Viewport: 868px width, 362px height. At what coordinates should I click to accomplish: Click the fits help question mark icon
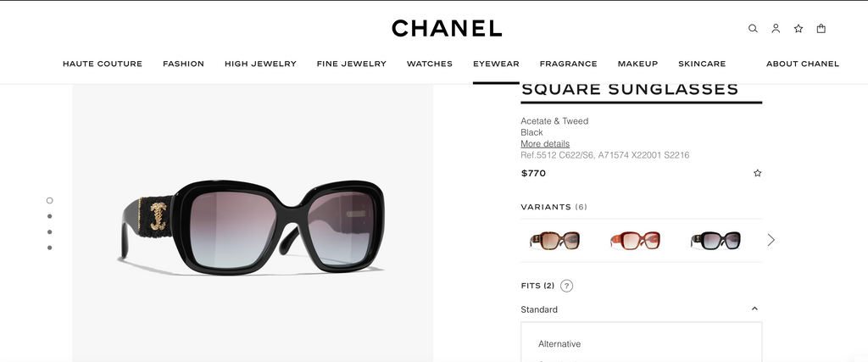pyautogui.click(x=566, y=286)
